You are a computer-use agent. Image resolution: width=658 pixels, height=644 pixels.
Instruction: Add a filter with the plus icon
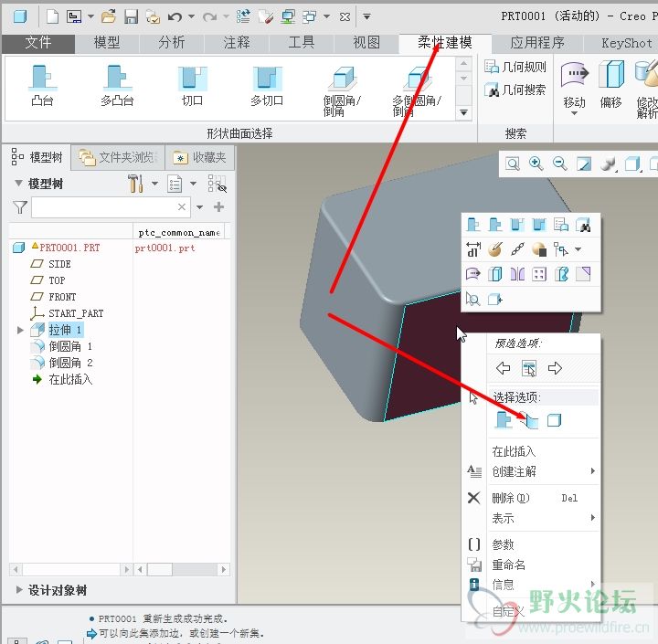[x=218, y=206]
